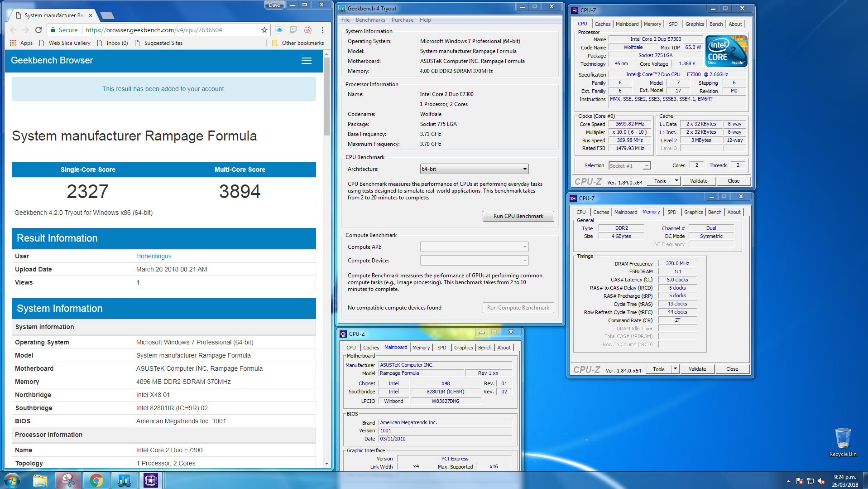Open the Windows Start menu
Viewport: 868px width, 489px height.
12,480
